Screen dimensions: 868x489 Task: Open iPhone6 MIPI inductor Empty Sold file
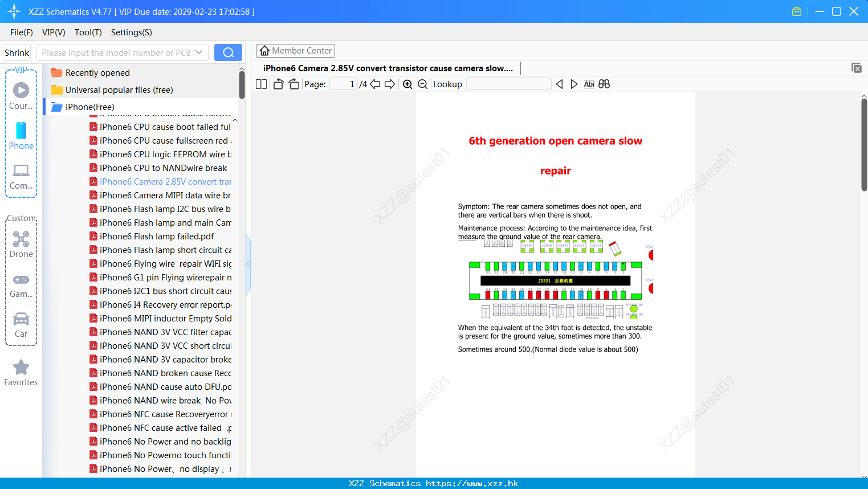click(160, 319)
